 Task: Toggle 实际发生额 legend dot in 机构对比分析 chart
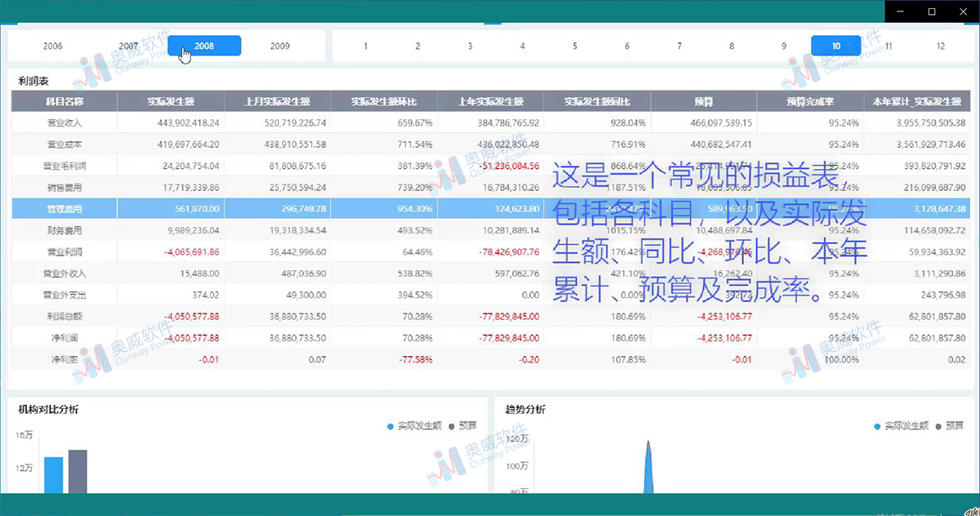(390, 426)
